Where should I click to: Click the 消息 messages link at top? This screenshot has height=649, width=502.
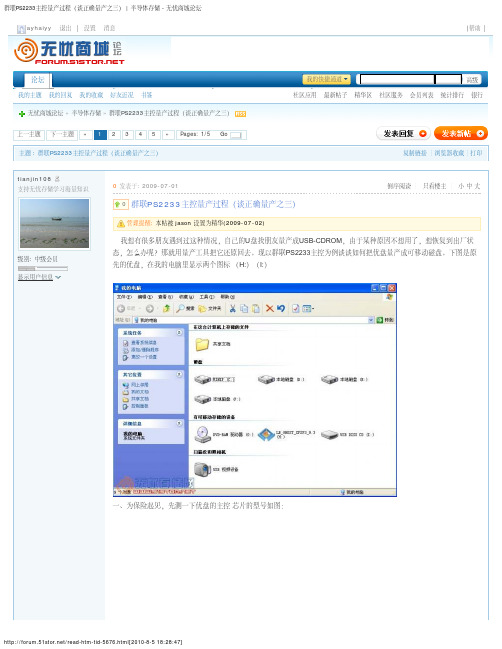tap(109, 28)
